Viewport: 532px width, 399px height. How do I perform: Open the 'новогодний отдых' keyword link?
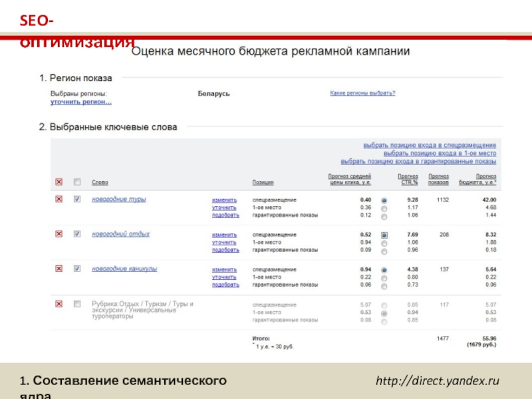coord(120,234)
